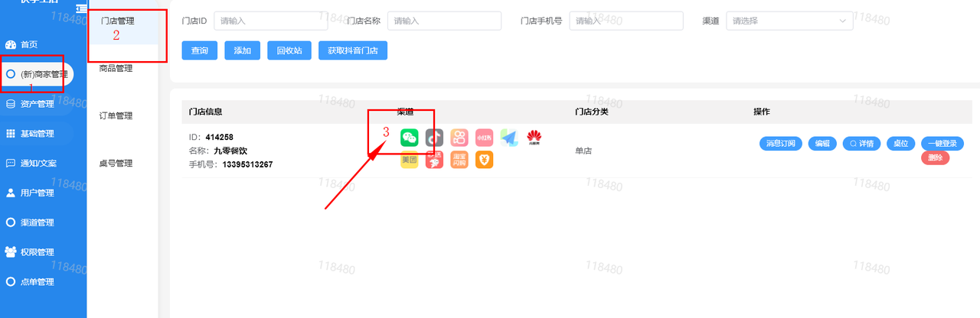Viewport: 980px width, 318px height.
Task: Click the red Huawei logo channel icon
Action: (x=534, y=138)
